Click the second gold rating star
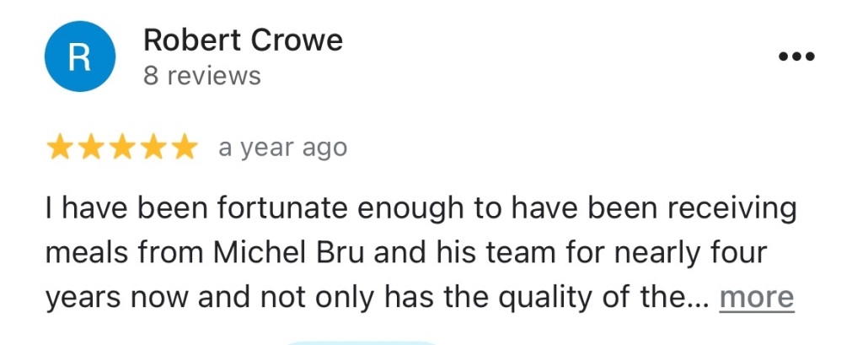 tap(91, 148)
